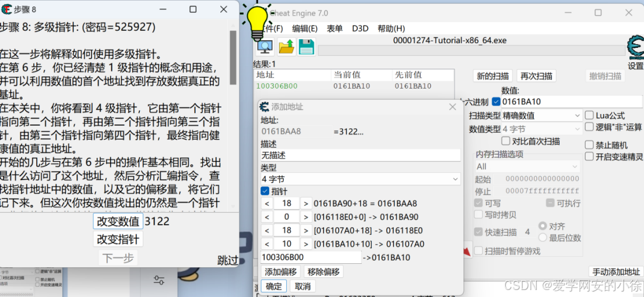644x297 pixels.
Task: Open the 数值类型 4 字节 dropdown
Action: pyautogui.click(x=541, y=129)
